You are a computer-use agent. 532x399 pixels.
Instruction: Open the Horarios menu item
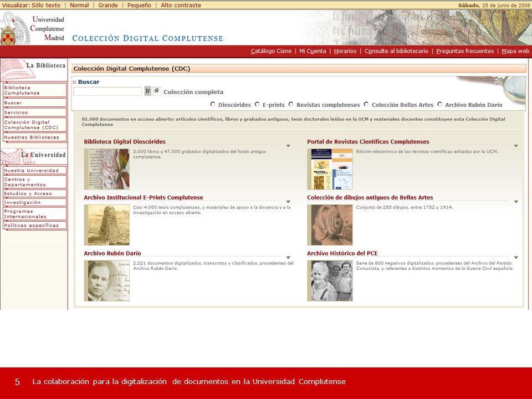click(x=345, y=51)
